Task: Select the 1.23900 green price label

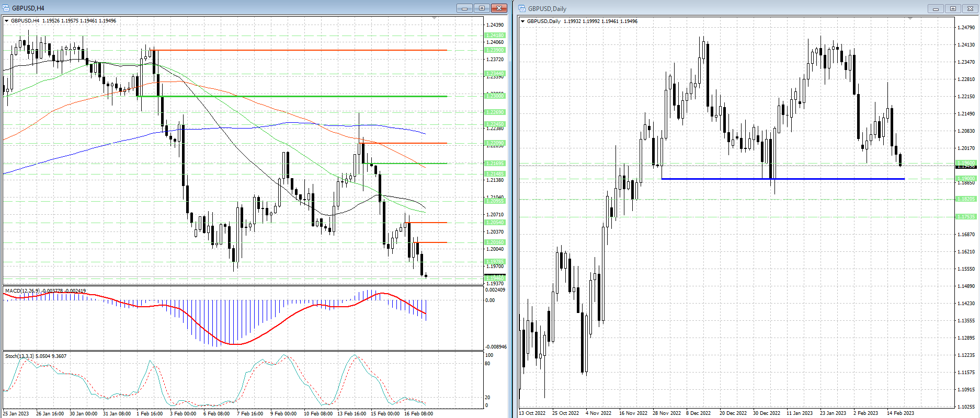Action: (495, 50)
